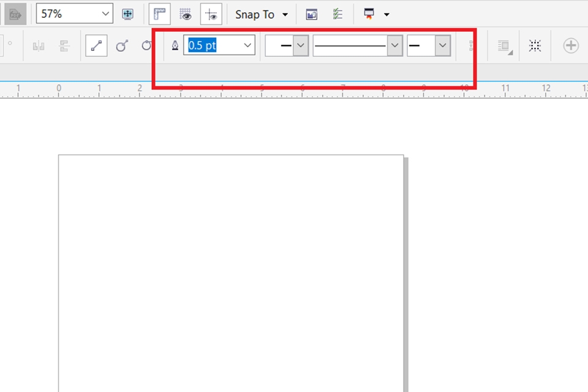The width and height of the screenshot is (588, 392).
Task: Click the outline pen nib icon
Action: 175,45
